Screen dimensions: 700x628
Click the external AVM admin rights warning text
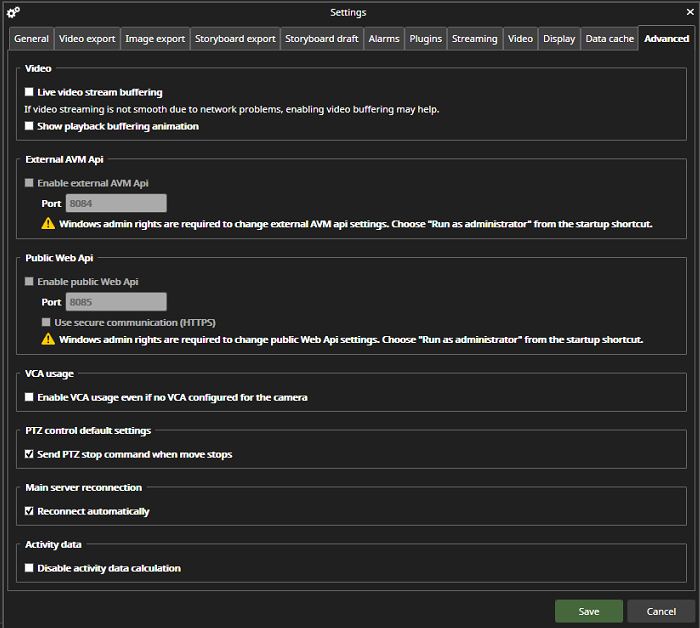point(356,224)
